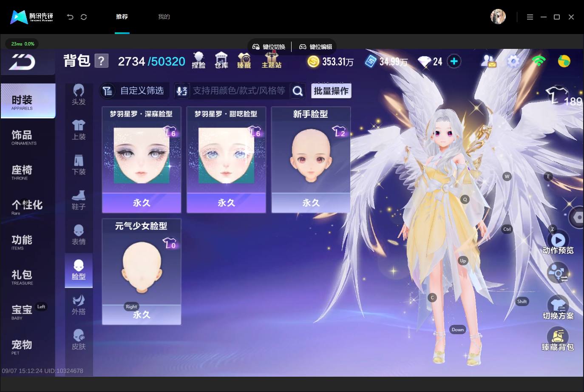Click the voice search microphone icon
584x392 pixels.
tap(182, 91)
